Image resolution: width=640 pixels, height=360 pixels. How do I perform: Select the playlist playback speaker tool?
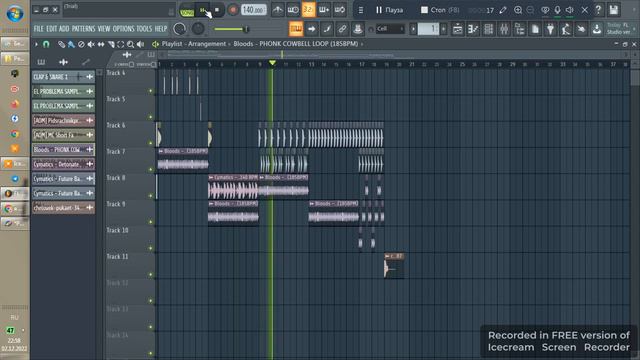click(140, 44)
